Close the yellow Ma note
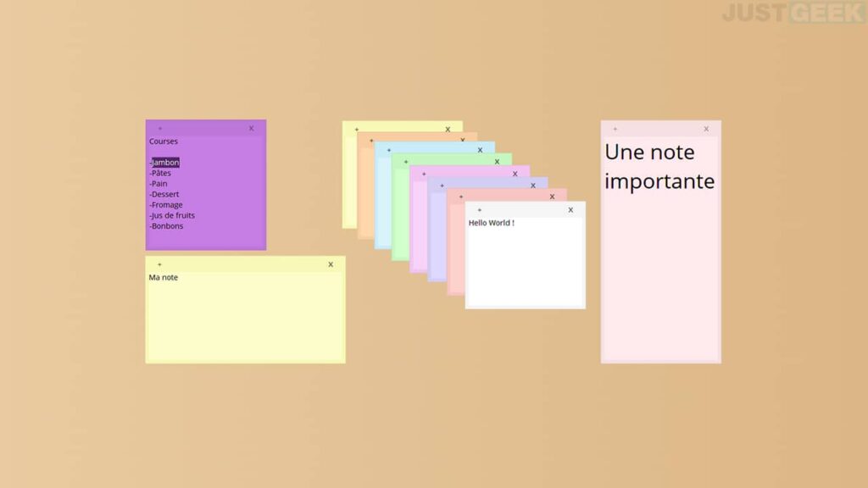This screenshot has width=868, height=488. (331, 264)
